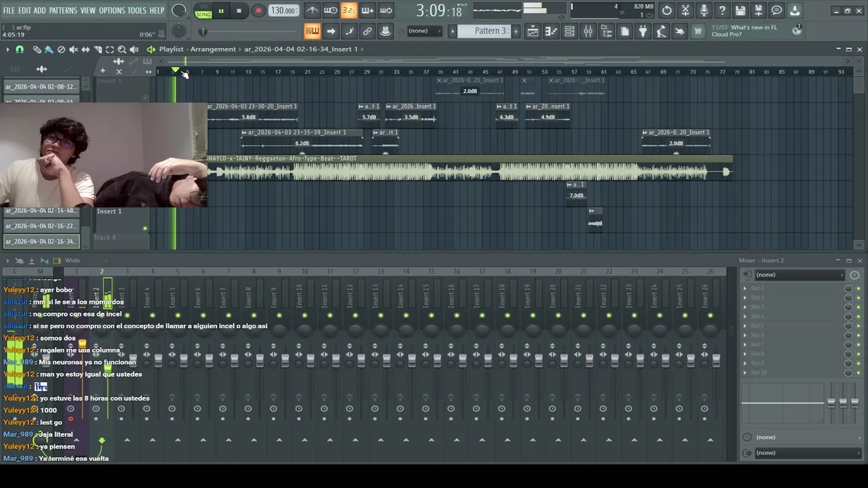The image size is (868, 488).
Task: Toggle the green enable LED of Slot 10
Action: pyautogui.click(x=859, y=373)
